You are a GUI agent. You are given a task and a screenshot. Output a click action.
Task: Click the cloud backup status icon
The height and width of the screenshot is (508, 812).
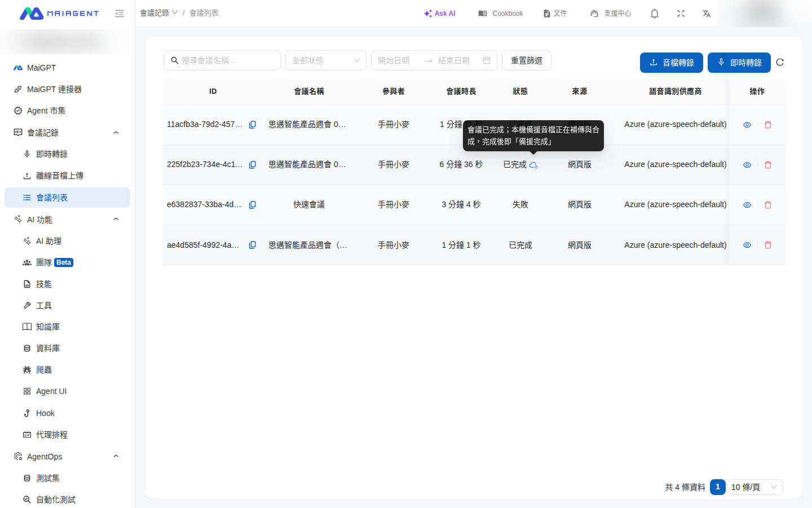pyautogui.click(x=533, y=165)
